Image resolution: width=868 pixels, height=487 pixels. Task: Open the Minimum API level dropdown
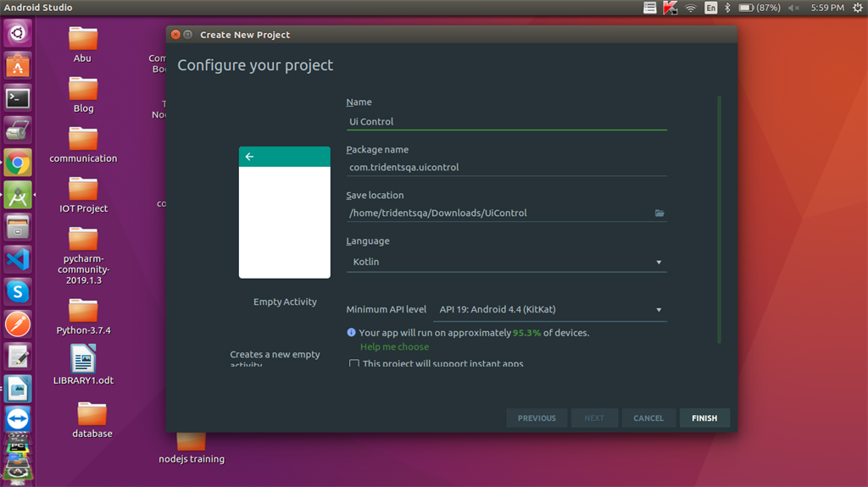pos(550,310)
